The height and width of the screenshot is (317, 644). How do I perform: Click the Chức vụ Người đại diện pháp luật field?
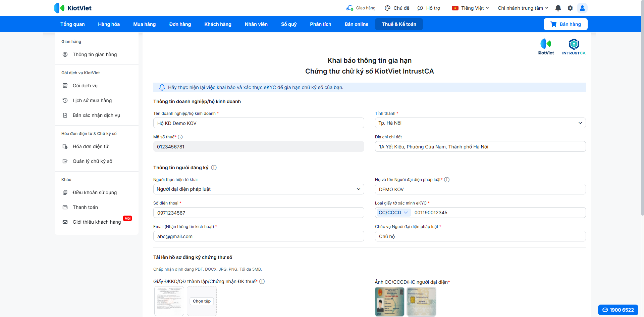pos(480,236)
